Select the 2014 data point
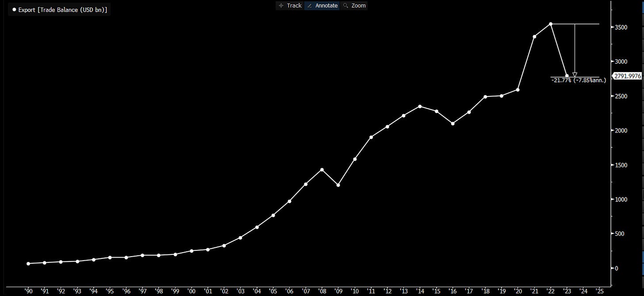 [420, 106]
